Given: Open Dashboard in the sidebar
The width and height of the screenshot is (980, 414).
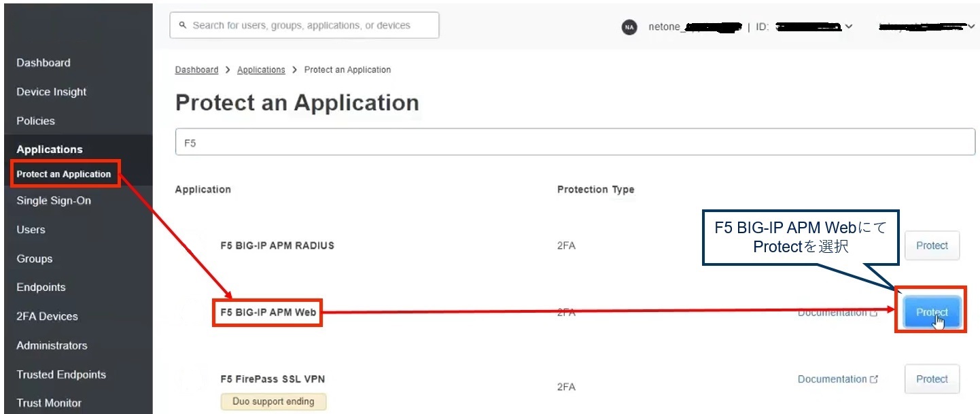Looking at the screenshot, I should coord(43,63).
